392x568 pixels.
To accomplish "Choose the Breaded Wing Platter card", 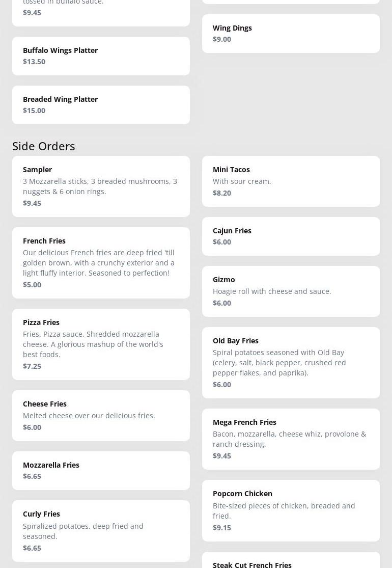I will (101, 105).
